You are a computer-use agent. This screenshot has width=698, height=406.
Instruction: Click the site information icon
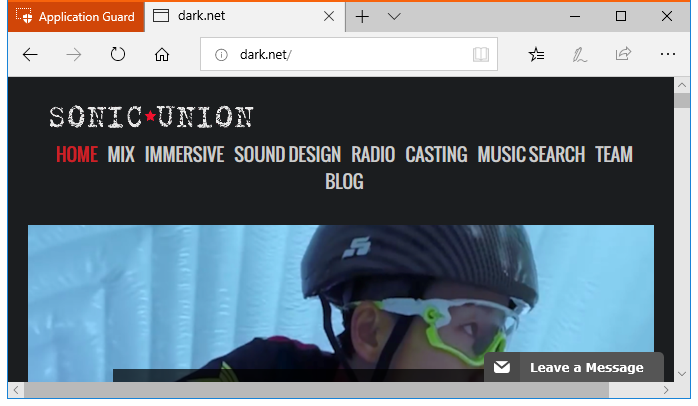click(222, 54)
